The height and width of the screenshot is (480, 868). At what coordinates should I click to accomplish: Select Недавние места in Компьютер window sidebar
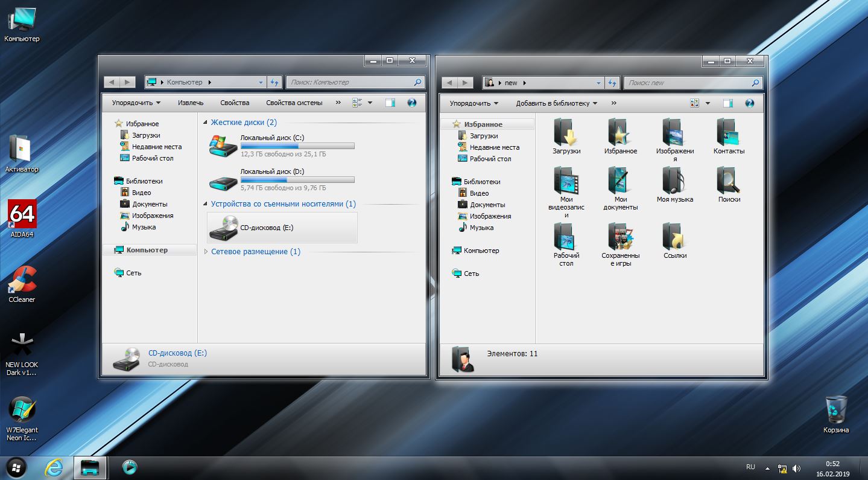point(157,147)
